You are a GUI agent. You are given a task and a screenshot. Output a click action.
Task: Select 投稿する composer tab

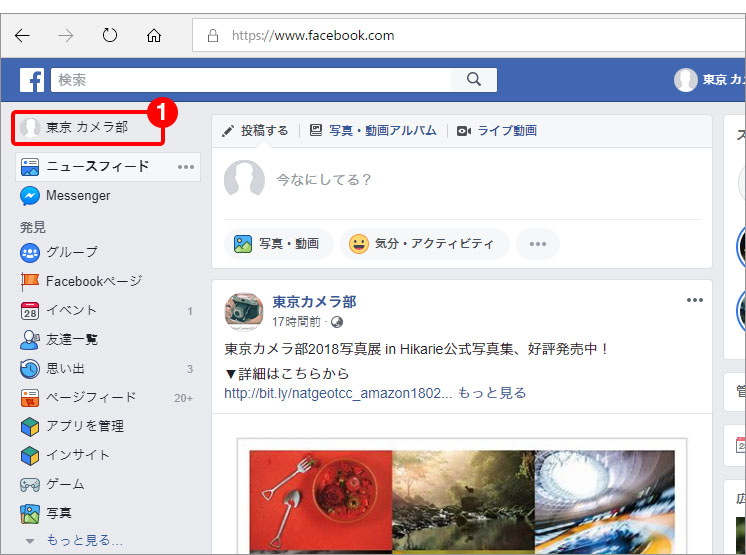255,131
